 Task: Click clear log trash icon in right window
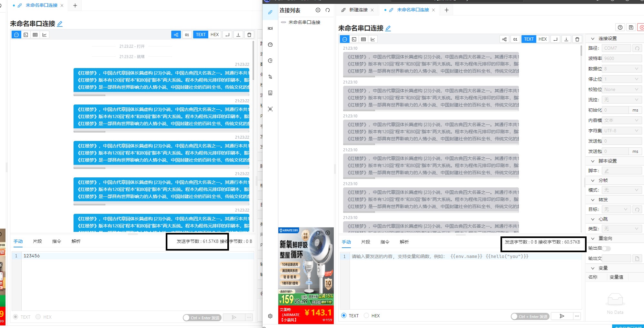pyautogui.click(x=577, y=39)
